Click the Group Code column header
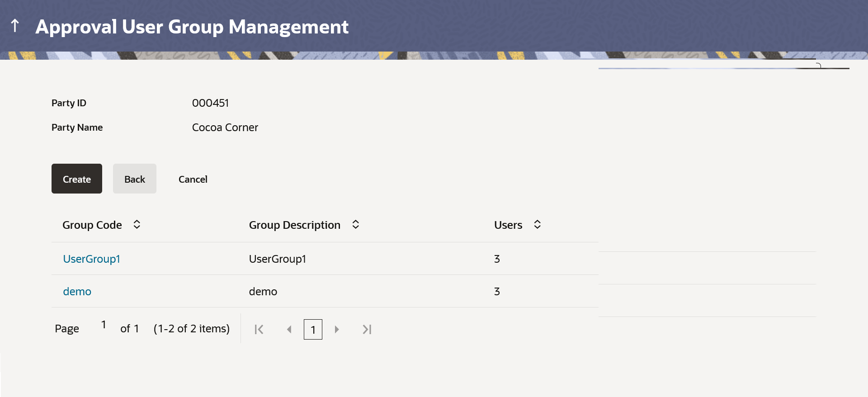This screenshot has height=397, width=868. [x=92, y=225]
